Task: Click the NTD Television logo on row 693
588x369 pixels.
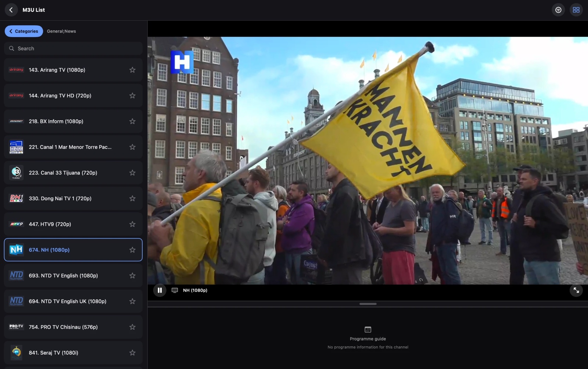Action: tap(16, 276)
